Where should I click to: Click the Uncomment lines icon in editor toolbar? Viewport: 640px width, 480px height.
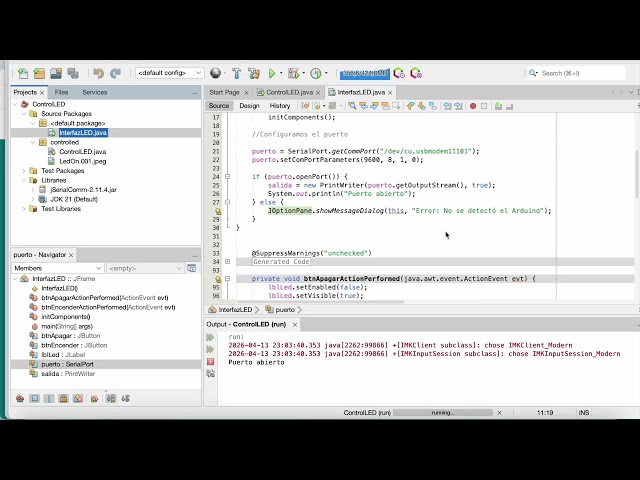coord(509,106)
